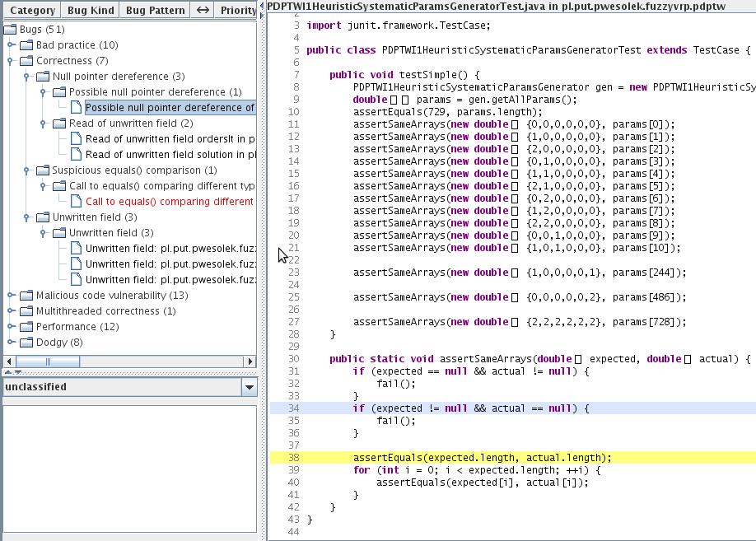Click source file title bar text
756x541 pixels.
(x=496, y=6)
